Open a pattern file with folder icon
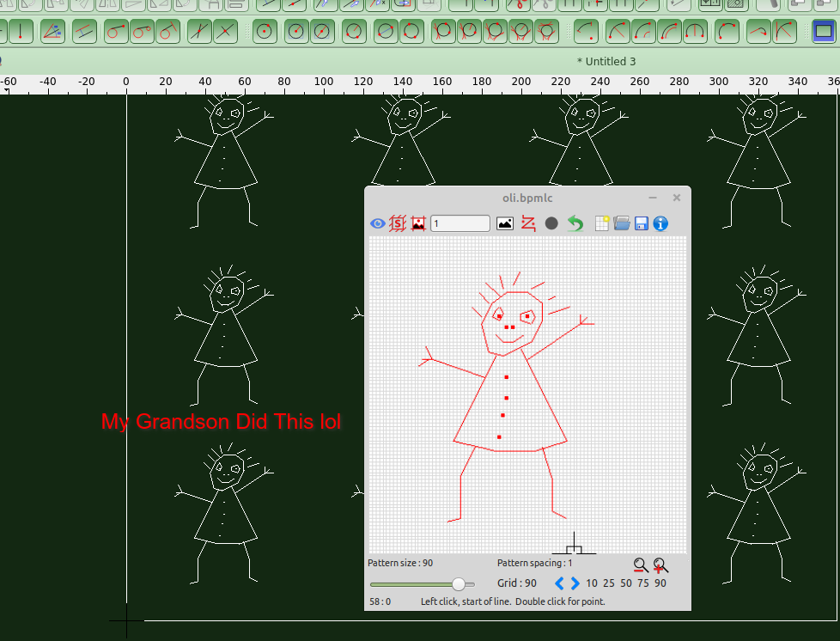Image resolution: width=840 pixels, height=641 pixels. tap(622, 223)
